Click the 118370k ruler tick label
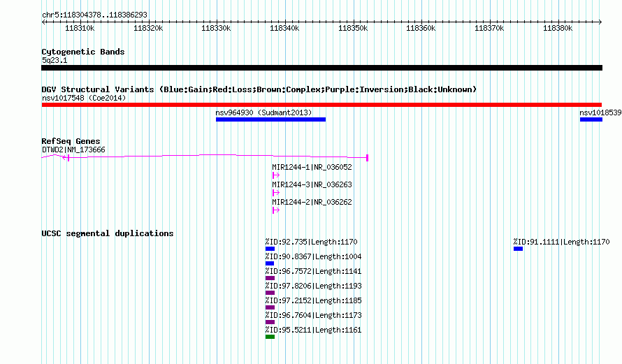Viewport: 622px width, 364px height. tap(489, 28)
